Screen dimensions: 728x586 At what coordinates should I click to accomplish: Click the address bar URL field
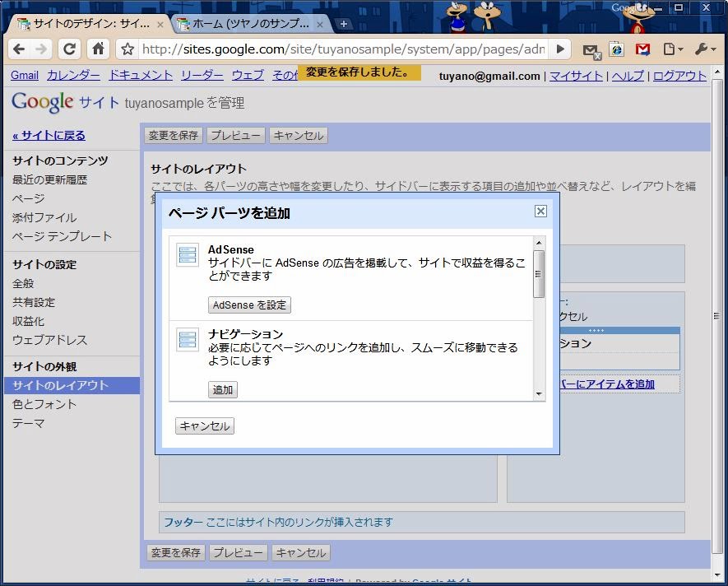[341, 49]
